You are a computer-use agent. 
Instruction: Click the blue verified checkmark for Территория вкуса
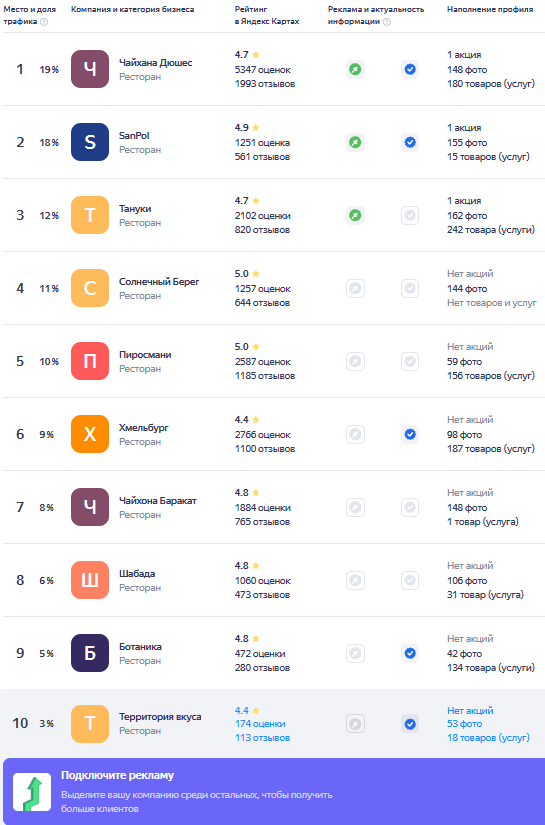click(410, 724)
